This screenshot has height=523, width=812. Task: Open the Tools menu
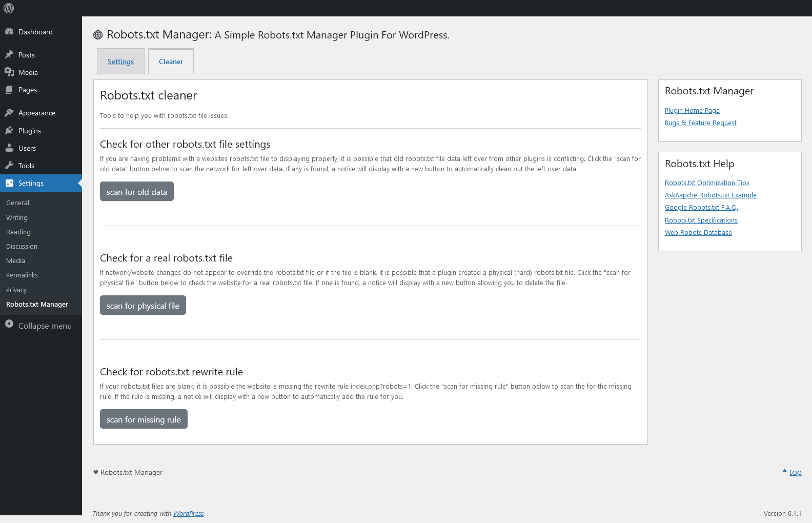coord(41,166)
